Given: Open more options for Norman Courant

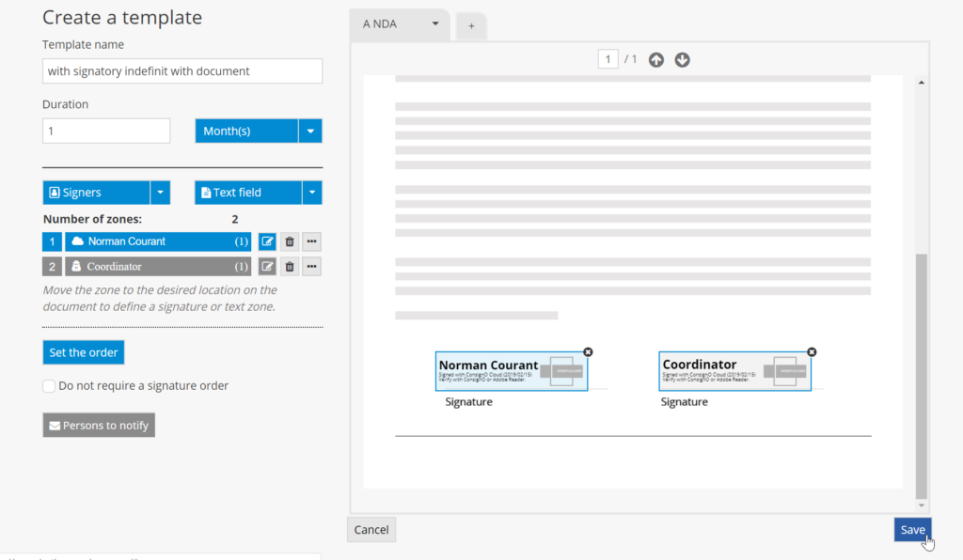Looking at the screenshot, I should click(312, 241).
